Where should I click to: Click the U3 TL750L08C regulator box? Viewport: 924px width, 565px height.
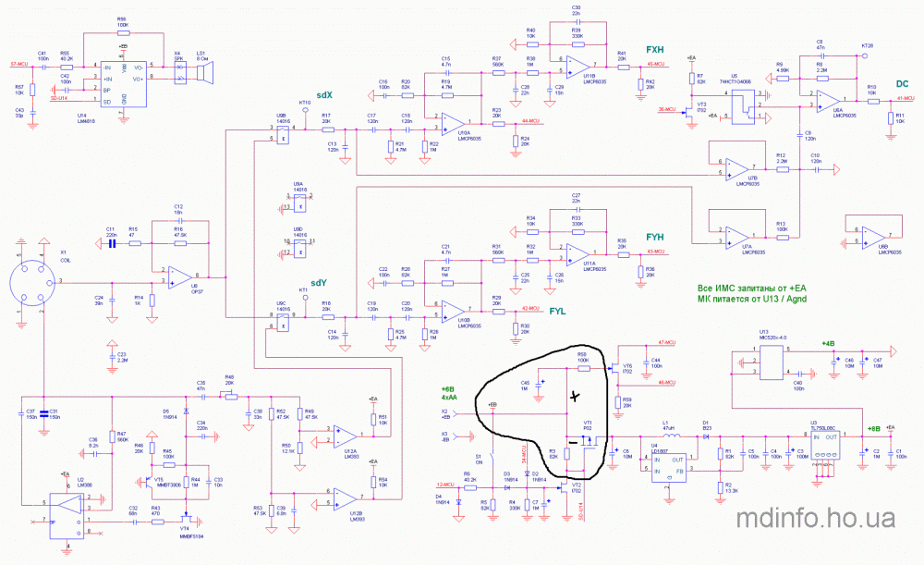point(825,446)
